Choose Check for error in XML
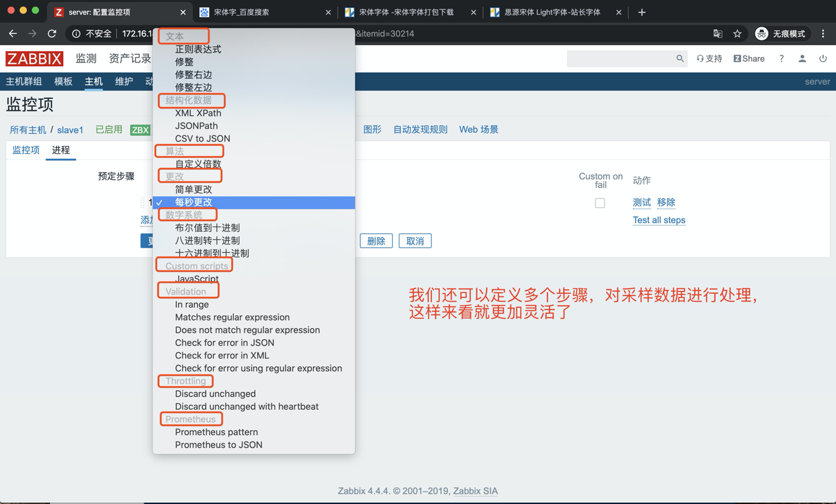This screenshot has height=504, width=836. [222, 355]
